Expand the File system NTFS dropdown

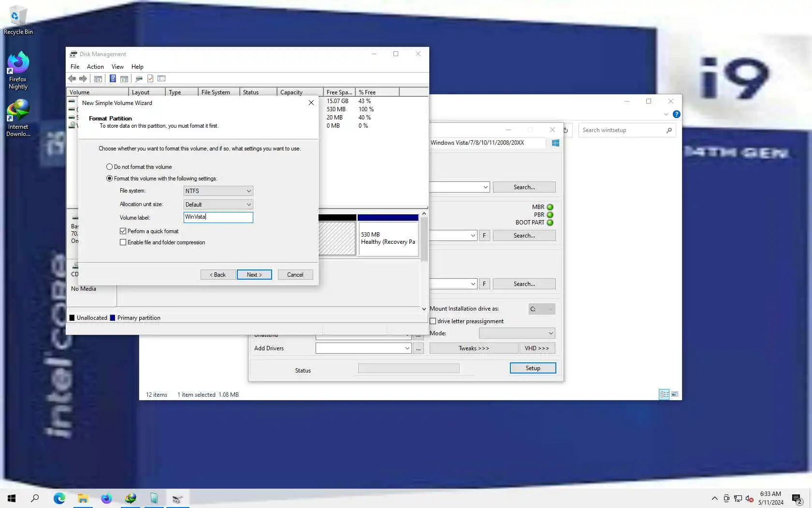click(218, 191)
